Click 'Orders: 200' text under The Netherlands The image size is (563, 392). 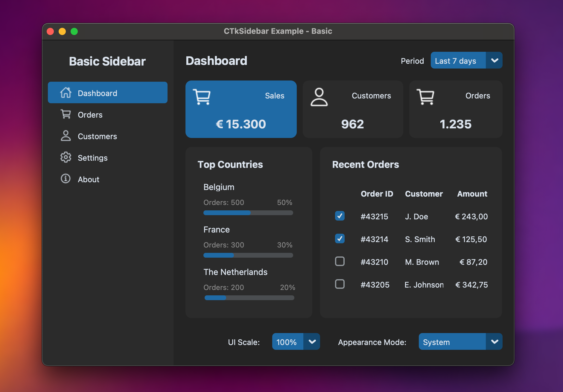(224, 288)
